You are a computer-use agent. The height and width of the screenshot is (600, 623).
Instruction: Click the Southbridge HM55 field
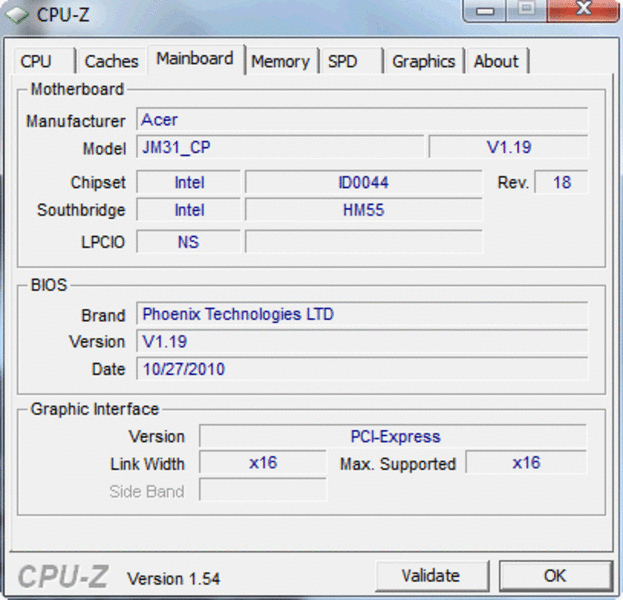point(364,210)
